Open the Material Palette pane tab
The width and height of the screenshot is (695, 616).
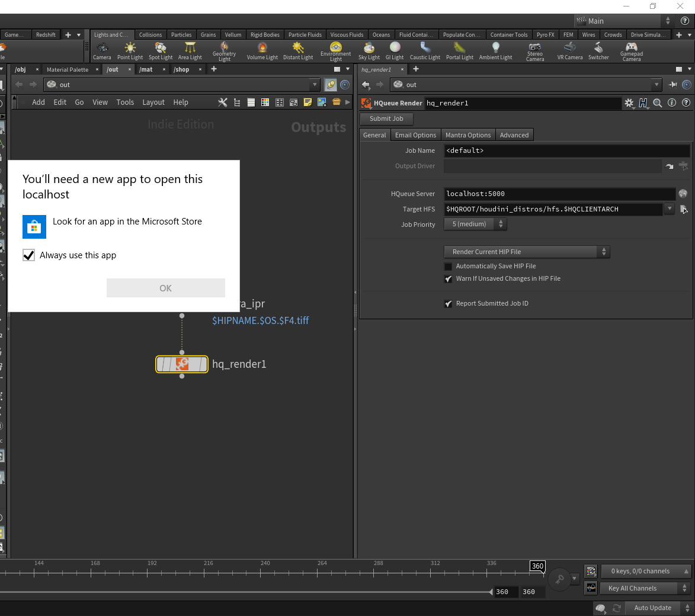(68, 69)
